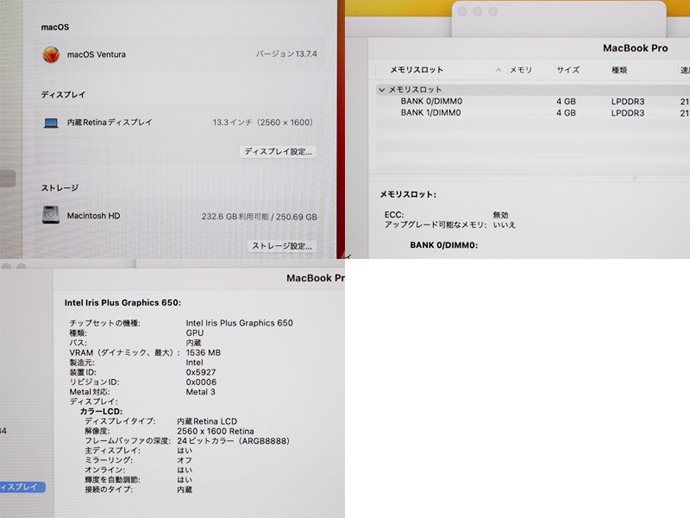Click 種類 value GPU
690x518 pixels.
(195, 333)
